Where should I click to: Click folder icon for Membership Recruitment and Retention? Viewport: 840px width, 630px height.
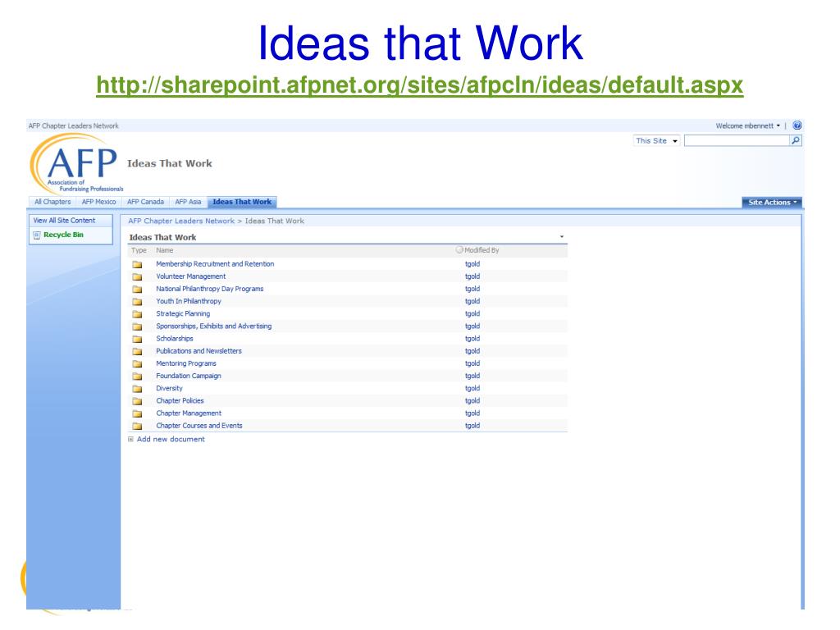tap(138, 265)
